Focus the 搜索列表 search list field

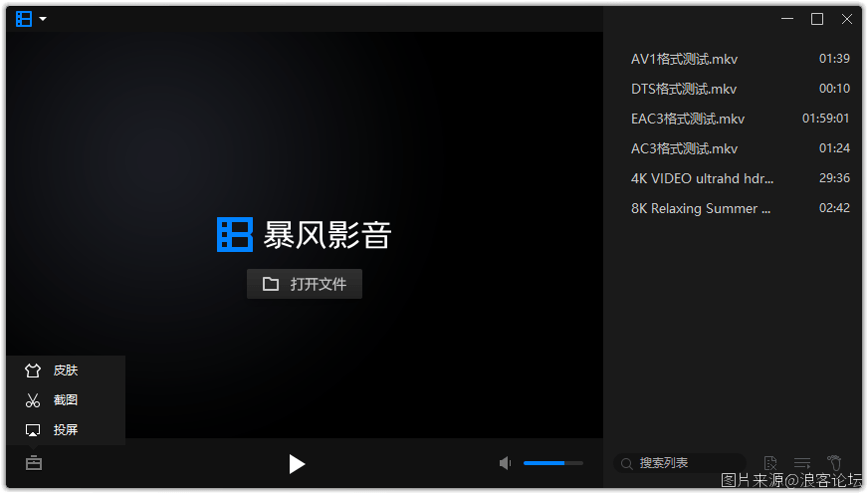[x=680, y=463]
